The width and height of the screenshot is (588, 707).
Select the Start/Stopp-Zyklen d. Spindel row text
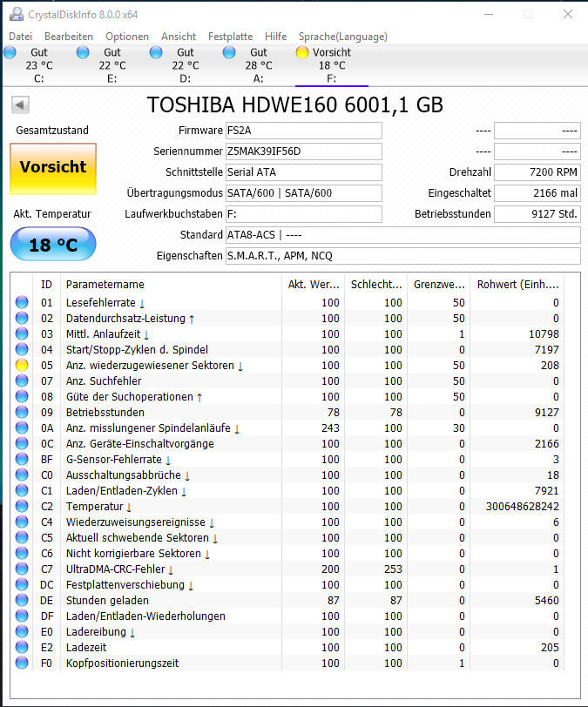pos(137,349)
